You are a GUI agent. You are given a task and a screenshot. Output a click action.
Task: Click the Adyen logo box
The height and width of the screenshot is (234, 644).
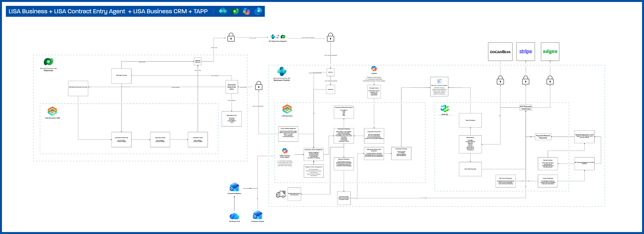pyautogui.click(x=550, y=52)
